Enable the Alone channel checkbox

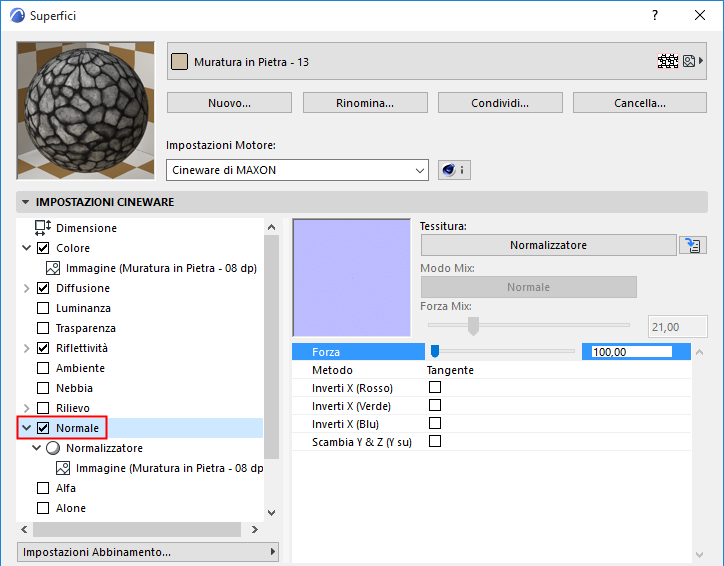[43, 508]
